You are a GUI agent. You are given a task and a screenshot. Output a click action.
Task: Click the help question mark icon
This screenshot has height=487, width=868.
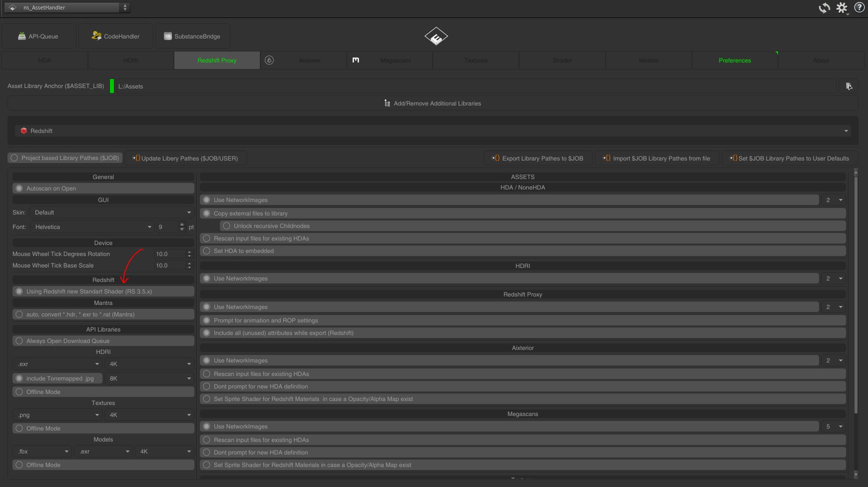pos(860,7)
